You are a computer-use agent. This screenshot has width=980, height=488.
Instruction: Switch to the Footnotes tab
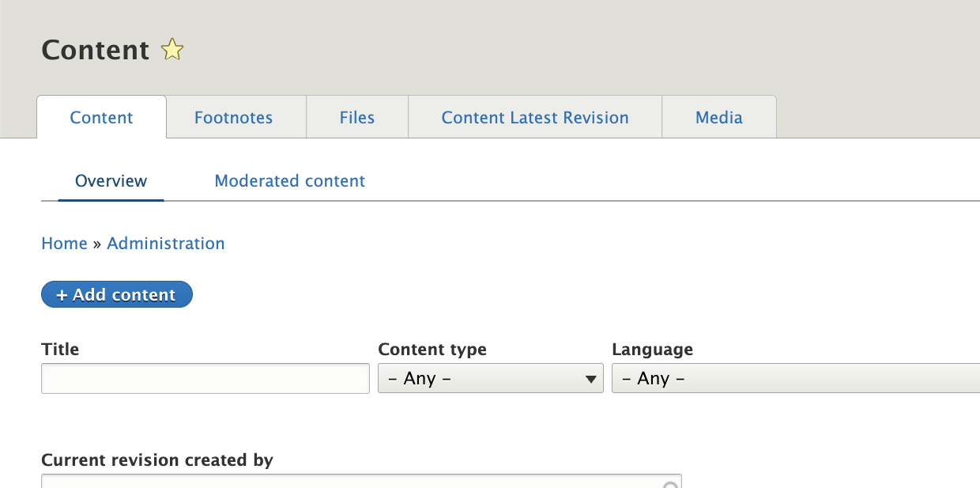[234, 116]
